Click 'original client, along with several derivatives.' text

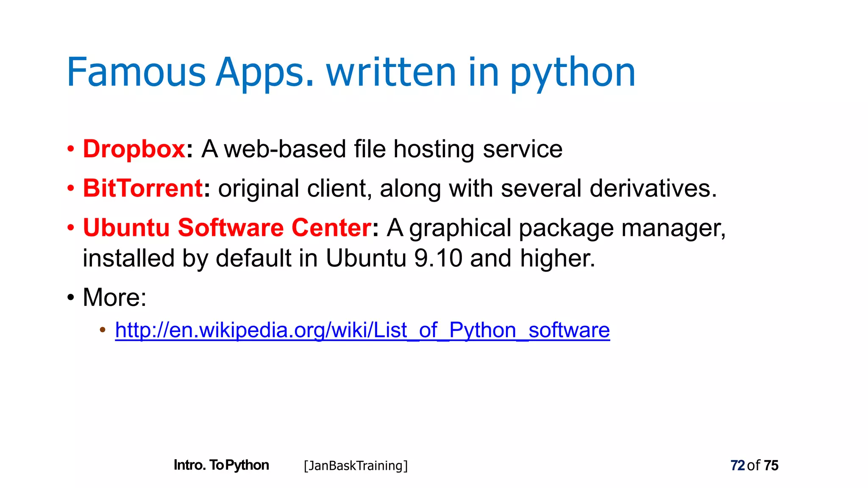(x=467, y=189)
